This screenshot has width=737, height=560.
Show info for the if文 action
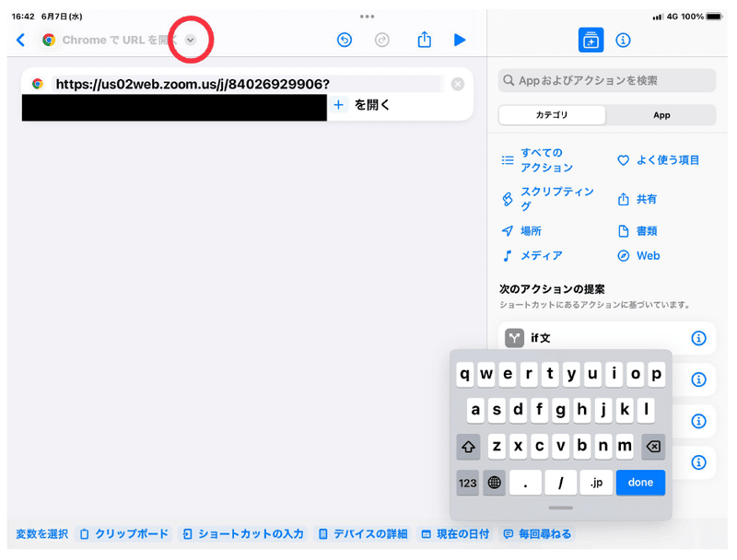[x=698, y=338]
